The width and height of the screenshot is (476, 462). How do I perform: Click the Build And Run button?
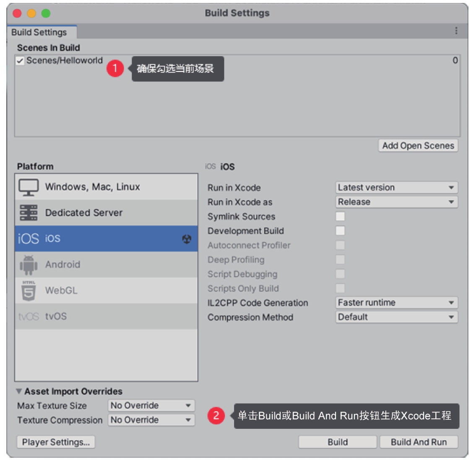419,442
